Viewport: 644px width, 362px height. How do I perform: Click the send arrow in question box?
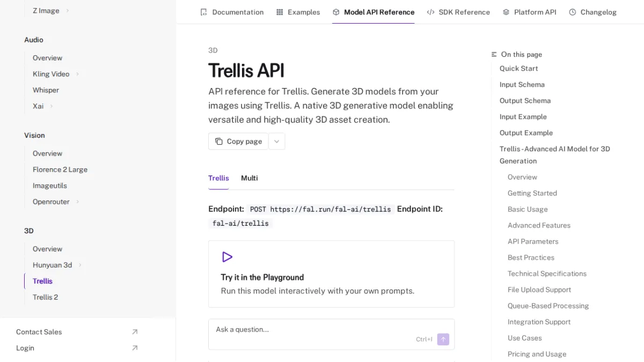443,339
